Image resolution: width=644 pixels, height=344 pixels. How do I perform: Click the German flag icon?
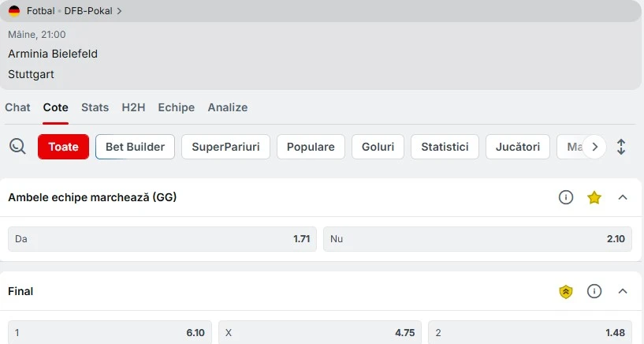pyautogui.click(x=14, y=11)
